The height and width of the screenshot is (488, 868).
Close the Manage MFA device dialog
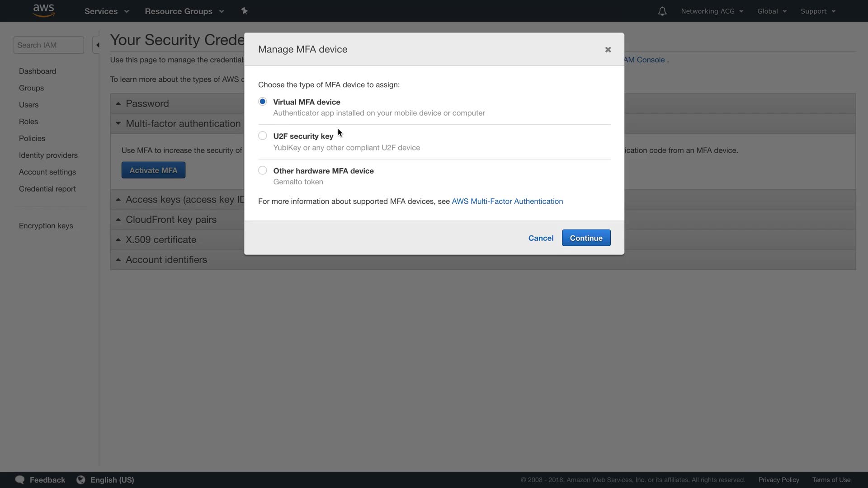click(608, 50)
